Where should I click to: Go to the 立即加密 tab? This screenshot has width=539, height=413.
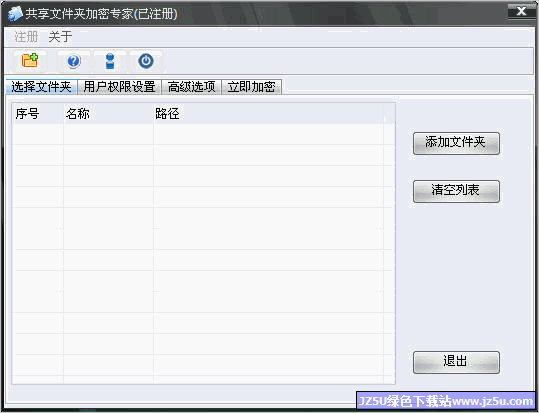point(252,87)
